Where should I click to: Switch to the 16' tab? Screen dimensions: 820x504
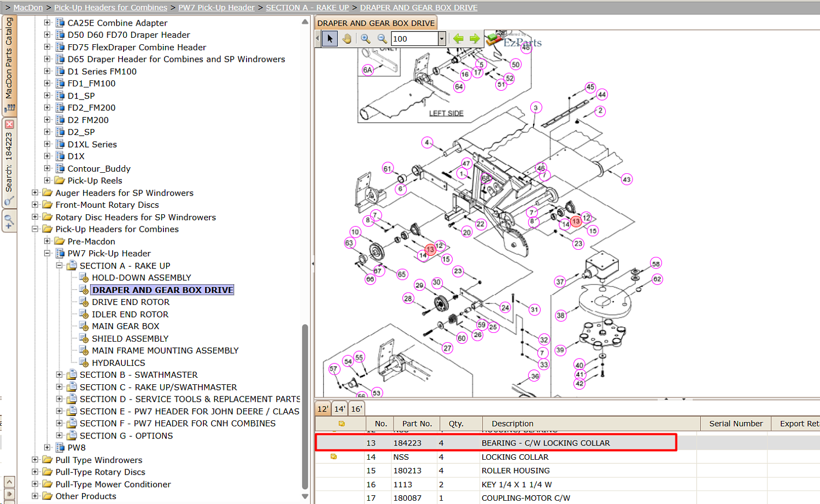[x=356, y=409]
